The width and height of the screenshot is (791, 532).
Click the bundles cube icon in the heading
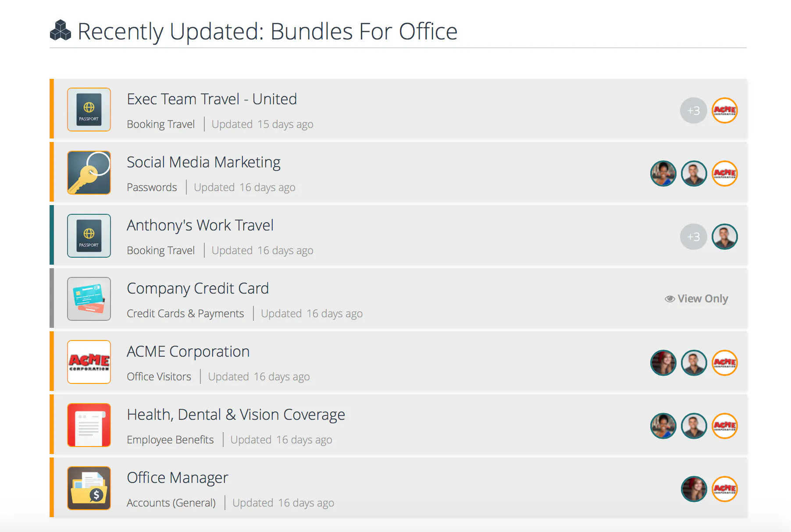[61, 31]
